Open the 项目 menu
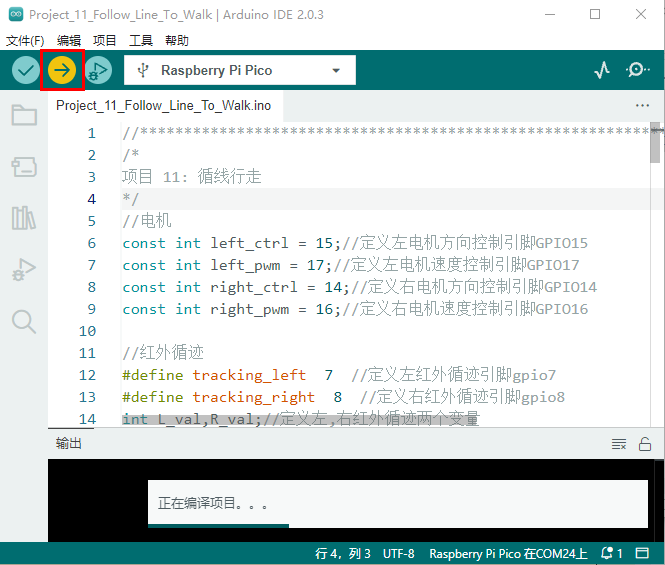This screenshot has height=565, width=665. click(105, 41)
